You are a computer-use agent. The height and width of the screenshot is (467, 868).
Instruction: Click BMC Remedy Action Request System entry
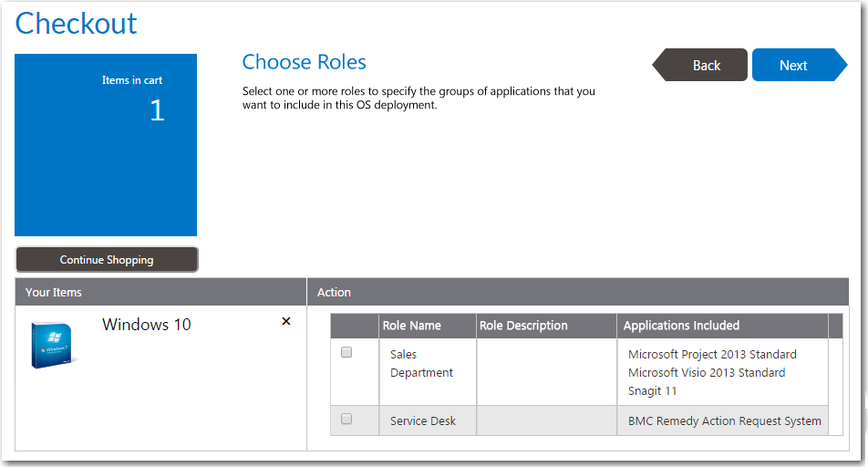point(724,420)
